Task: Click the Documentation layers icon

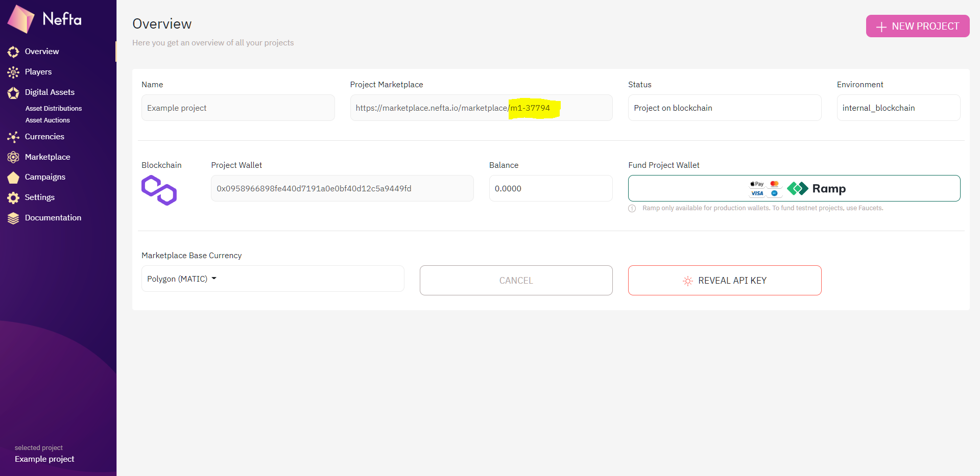Action: click(13, 218)
